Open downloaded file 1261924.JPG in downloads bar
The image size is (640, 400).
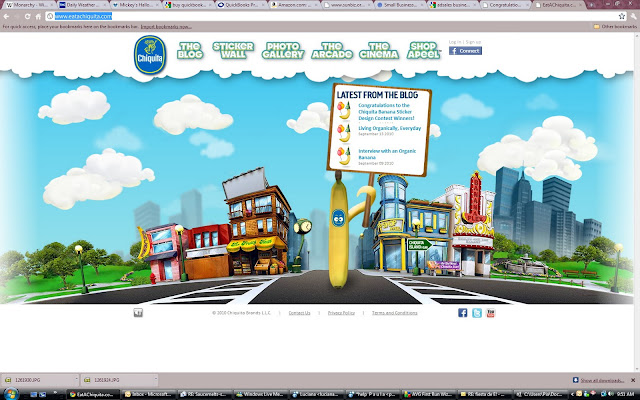pos(116,380)
